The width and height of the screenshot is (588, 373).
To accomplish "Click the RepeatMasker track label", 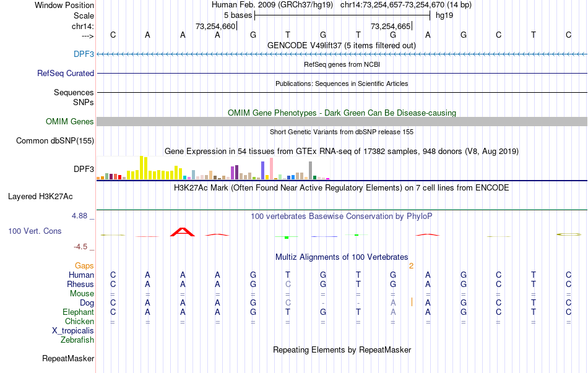I will [x=68, y=359].
